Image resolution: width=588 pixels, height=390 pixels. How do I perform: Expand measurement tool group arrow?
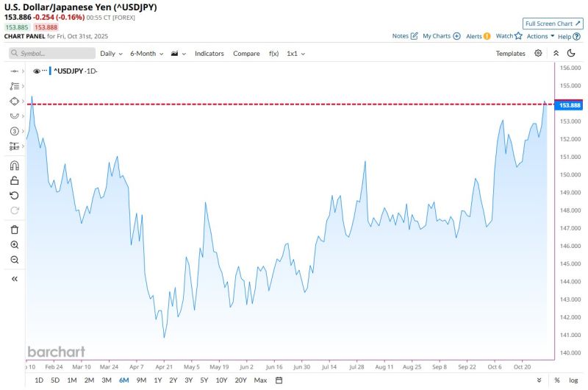(23, 146)
